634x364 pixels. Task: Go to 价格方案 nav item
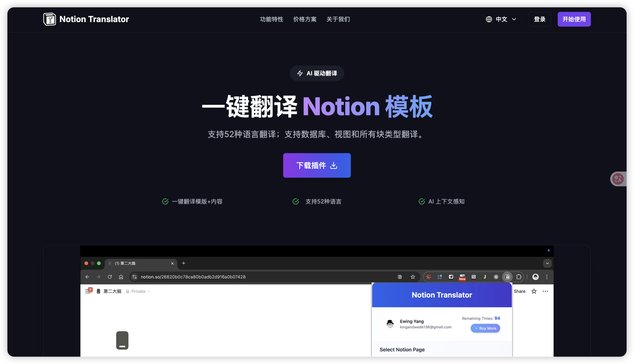(x=305, y=19)
